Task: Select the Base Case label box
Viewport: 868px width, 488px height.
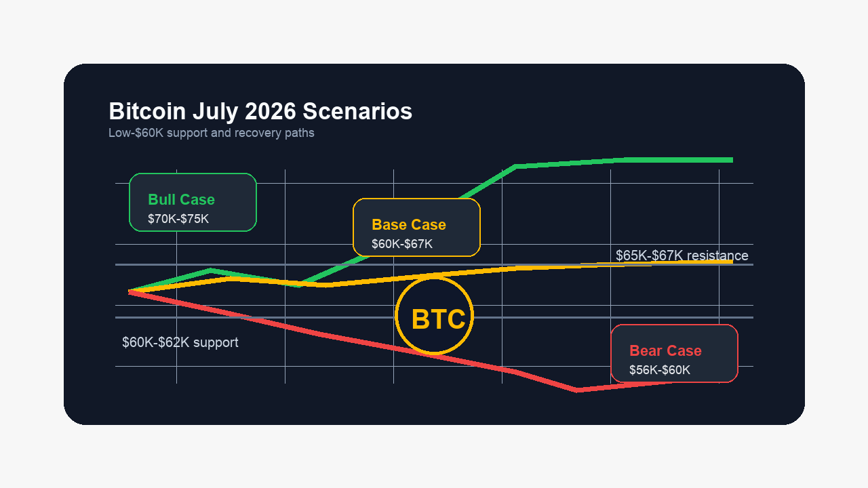Action: (x=416, y=227)
